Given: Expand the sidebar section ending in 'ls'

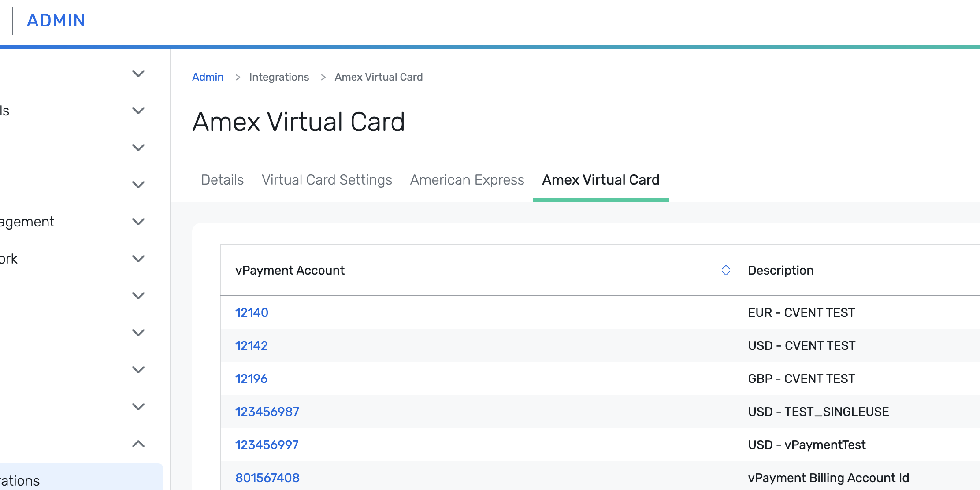Looking at the screenshot, I should (138, 111).
